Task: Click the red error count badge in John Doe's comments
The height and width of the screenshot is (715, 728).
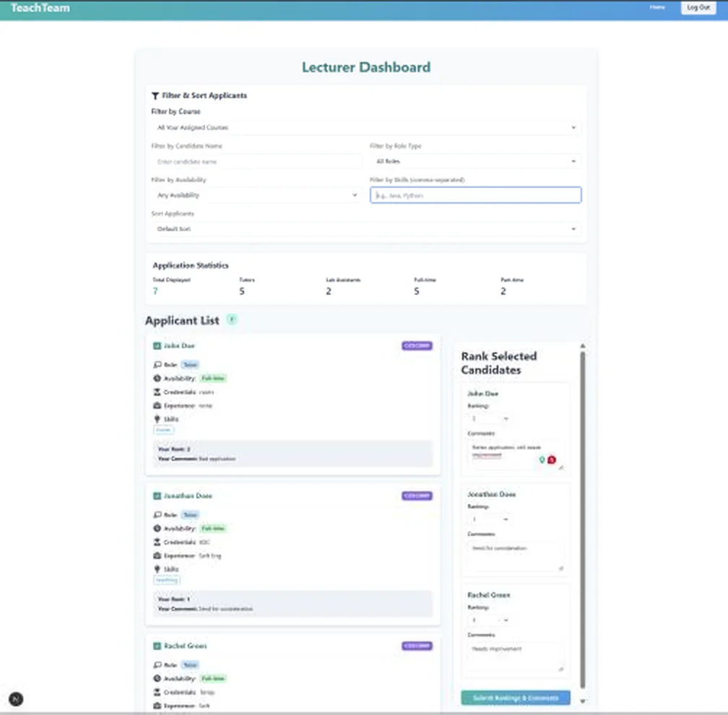Action: coord(552,459)
